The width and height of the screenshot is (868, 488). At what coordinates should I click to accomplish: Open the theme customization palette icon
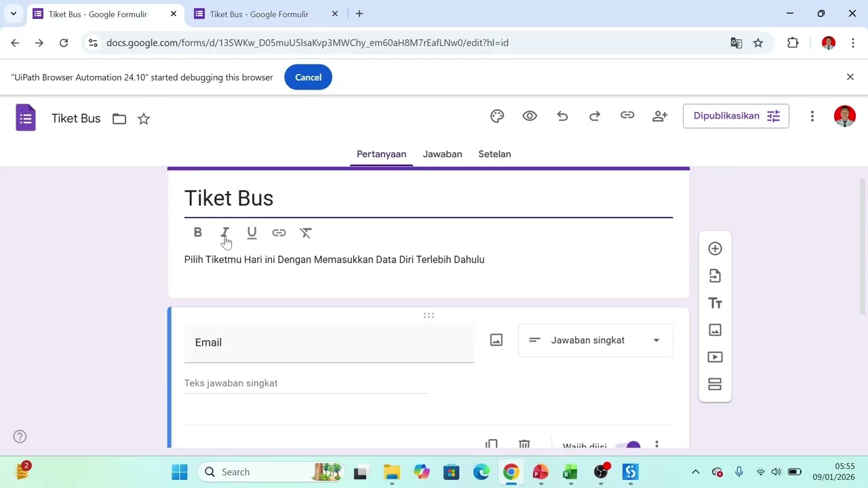497,116
